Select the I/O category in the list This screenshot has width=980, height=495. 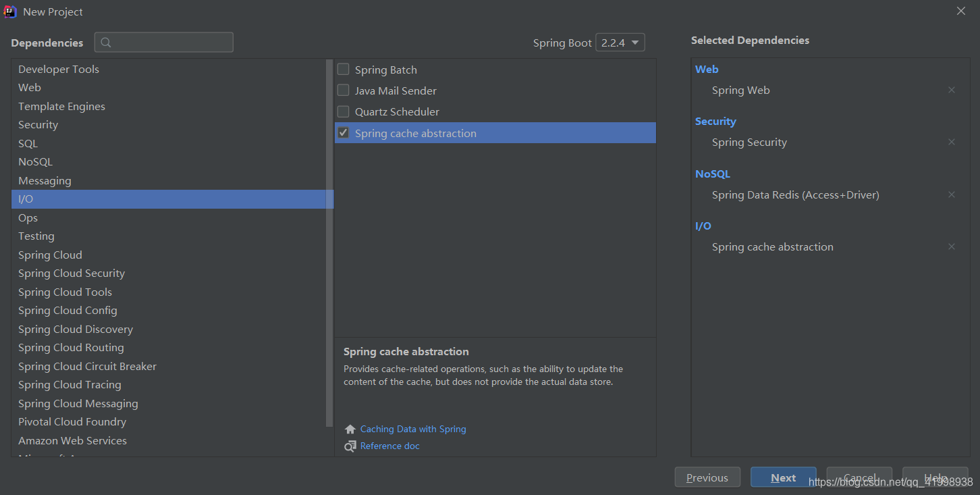(169, 199)
